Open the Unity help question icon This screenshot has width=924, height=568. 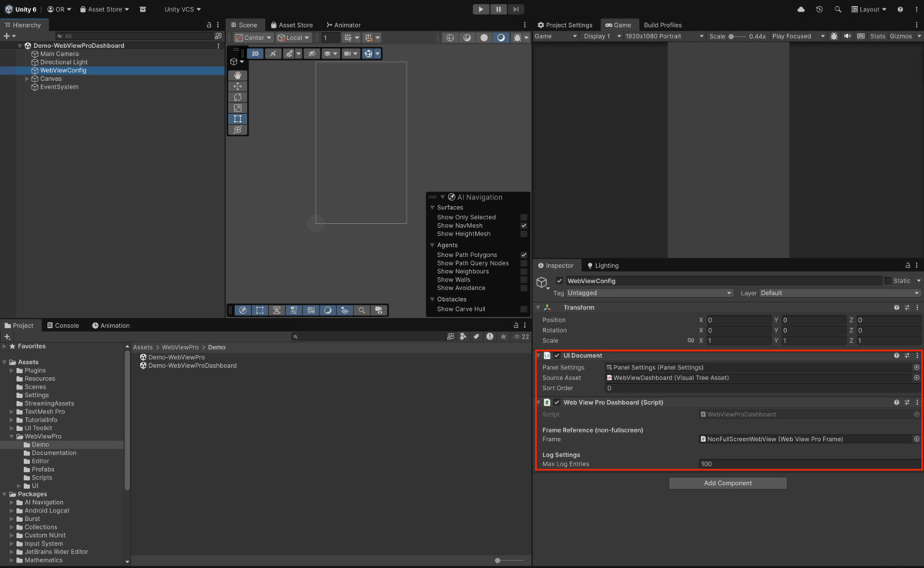point(900,9)
